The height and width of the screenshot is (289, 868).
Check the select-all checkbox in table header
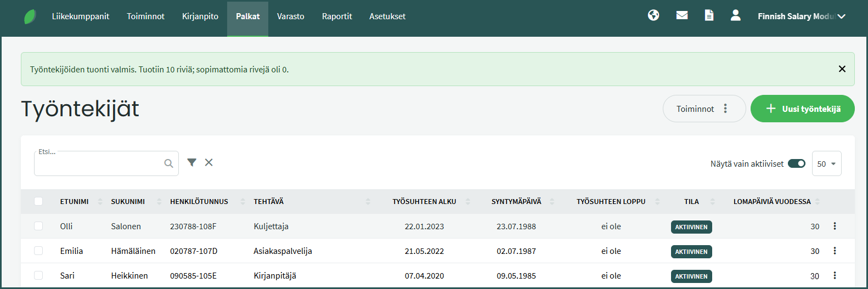38,201
